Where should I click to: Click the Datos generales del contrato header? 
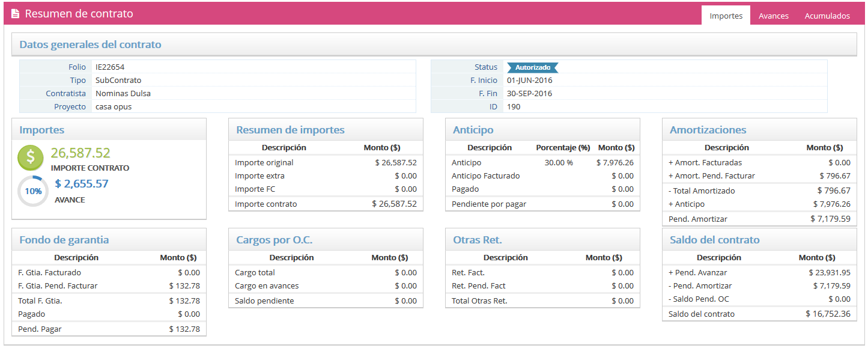[x=90, y=44]
